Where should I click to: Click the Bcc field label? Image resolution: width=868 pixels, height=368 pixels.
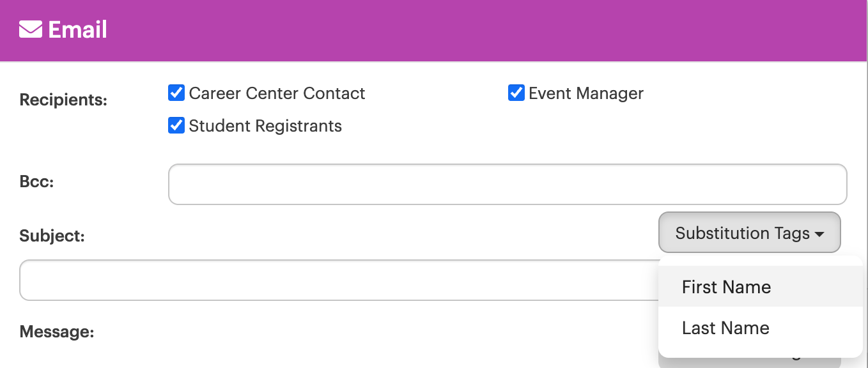(36, 181)
